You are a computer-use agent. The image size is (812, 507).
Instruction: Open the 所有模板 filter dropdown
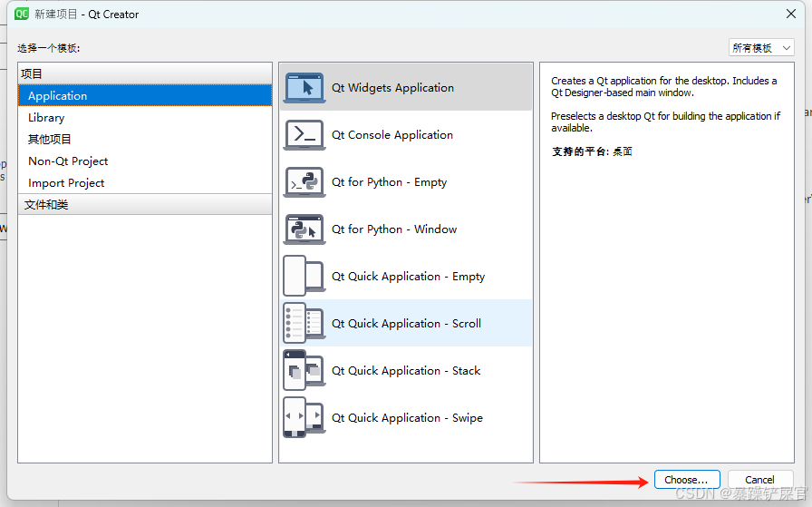point(760,48)
